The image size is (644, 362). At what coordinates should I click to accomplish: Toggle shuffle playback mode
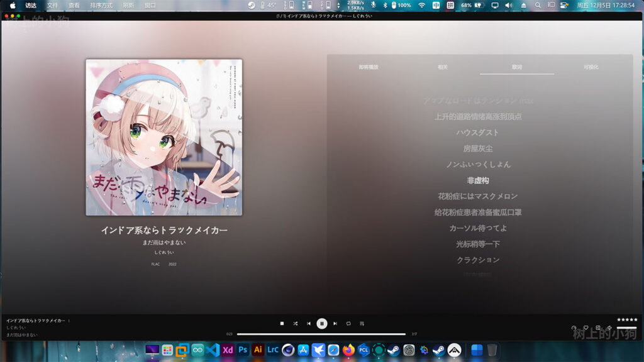click(x=295, y=324)
